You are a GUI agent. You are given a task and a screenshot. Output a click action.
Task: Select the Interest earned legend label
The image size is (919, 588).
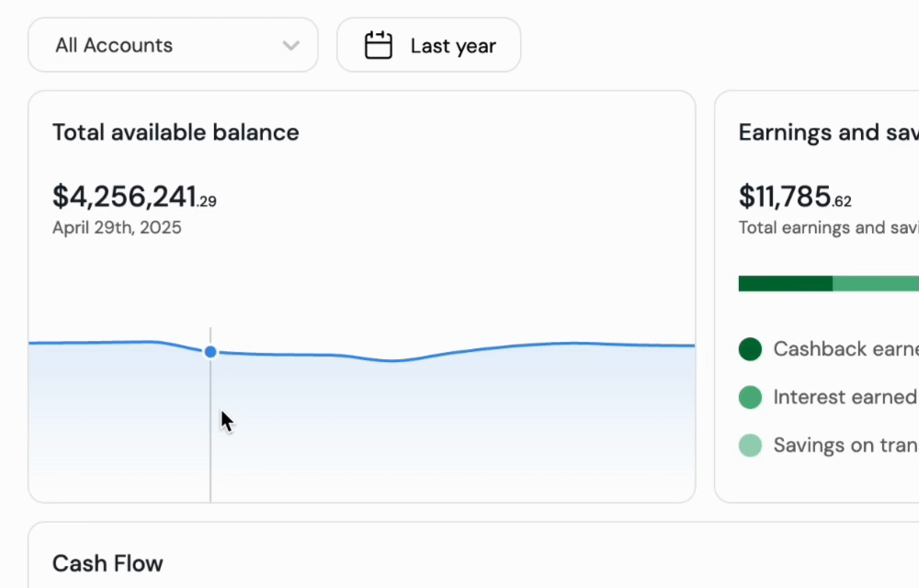coord(845,397)
